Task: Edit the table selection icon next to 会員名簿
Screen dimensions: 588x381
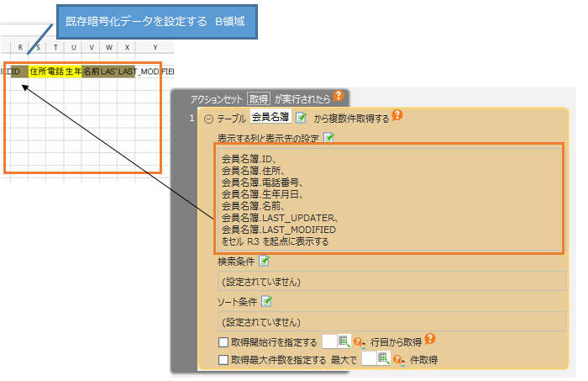Action: (x=301, y=118)
